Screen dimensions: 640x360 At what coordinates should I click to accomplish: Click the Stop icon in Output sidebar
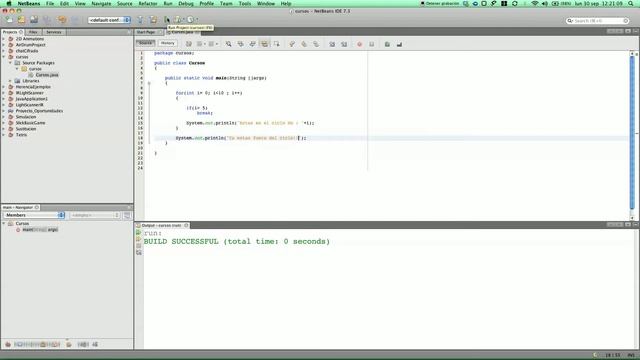click(x=139, y=246)
